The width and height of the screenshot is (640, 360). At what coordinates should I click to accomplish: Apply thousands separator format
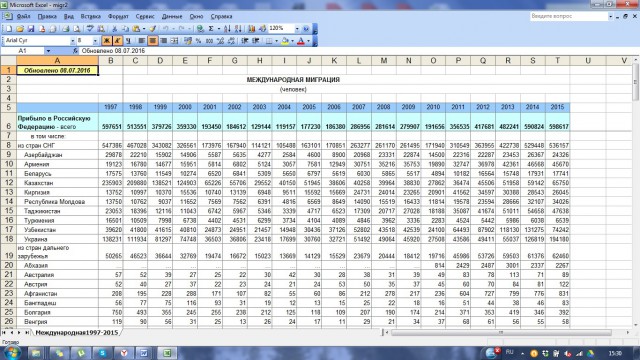click(209, 40)
